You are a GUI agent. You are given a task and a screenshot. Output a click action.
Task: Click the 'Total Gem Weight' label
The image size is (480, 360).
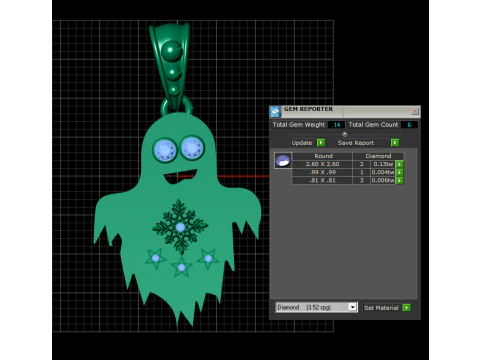point(298,125)
